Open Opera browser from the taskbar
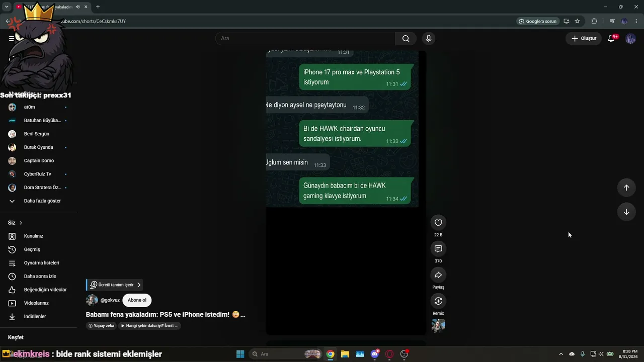This screenshot has height=362, width=644. (389, 354)
